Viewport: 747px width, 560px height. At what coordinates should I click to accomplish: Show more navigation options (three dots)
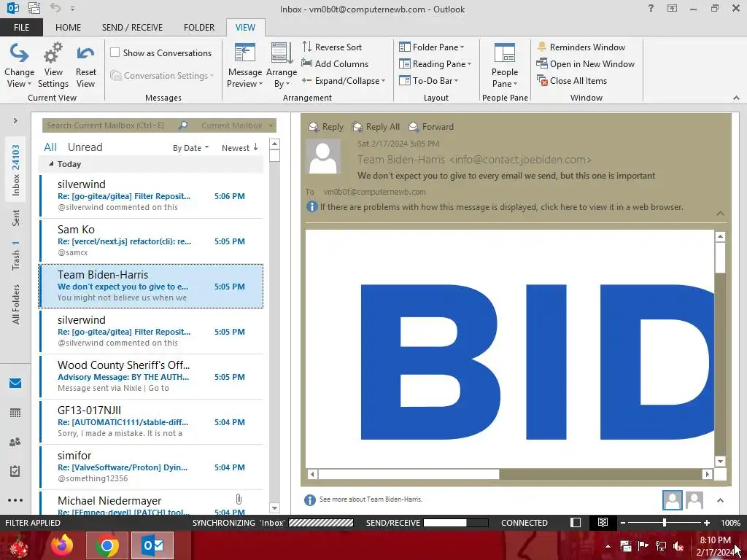(15, 500)
